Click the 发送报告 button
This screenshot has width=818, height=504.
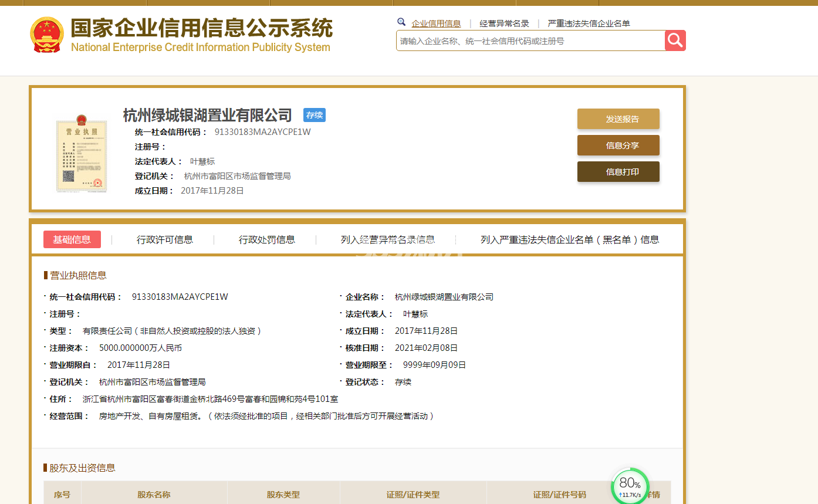(x=618, y=119)
